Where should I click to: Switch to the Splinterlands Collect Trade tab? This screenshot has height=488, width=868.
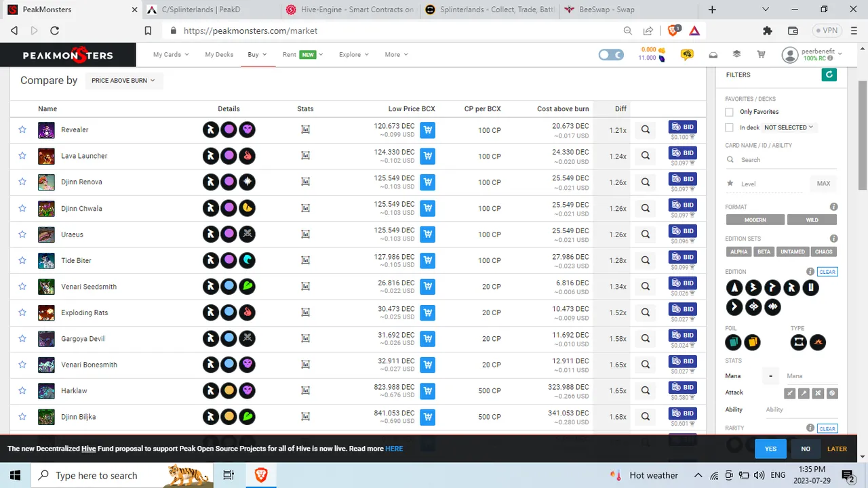coord(488,9)
